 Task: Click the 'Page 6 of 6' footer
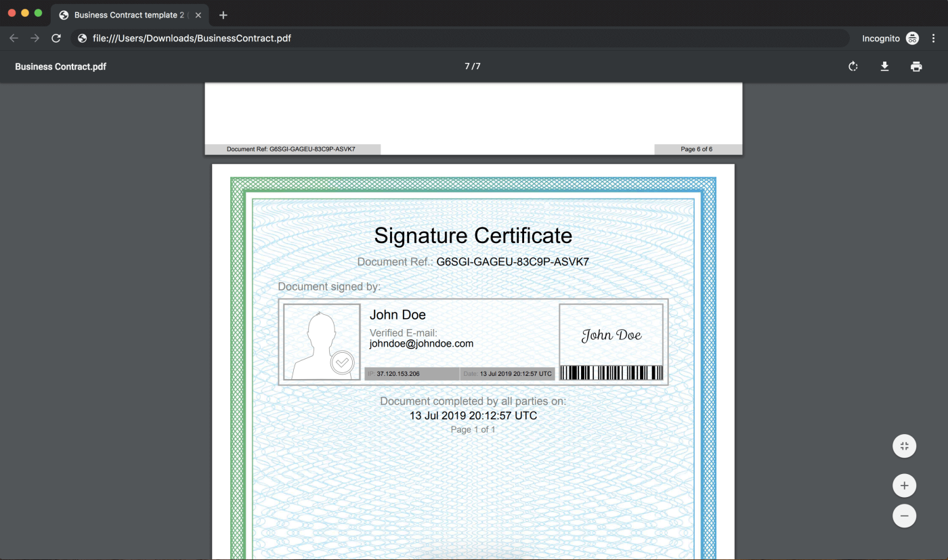pyautogui.click(x=696, y=149)
